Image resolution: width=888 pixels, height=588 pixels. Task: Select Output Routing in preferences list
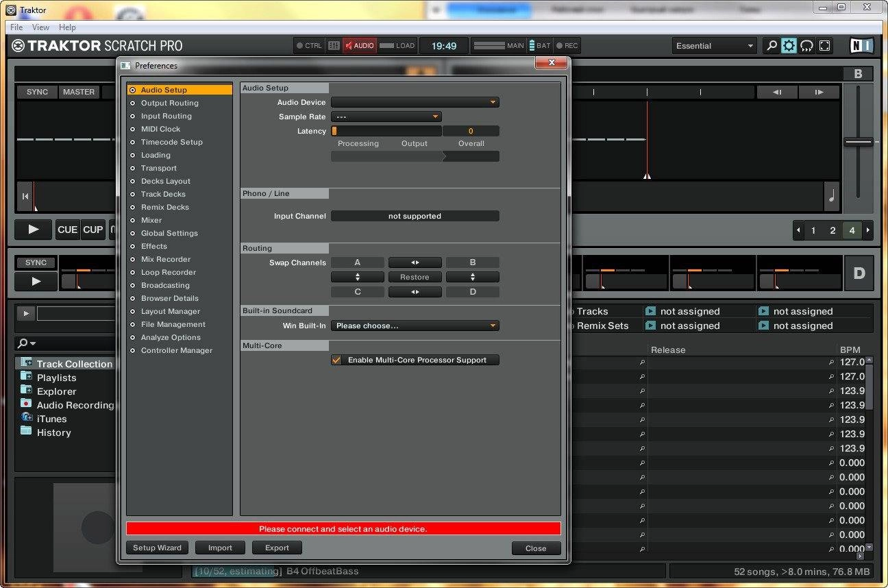[170, 103]
